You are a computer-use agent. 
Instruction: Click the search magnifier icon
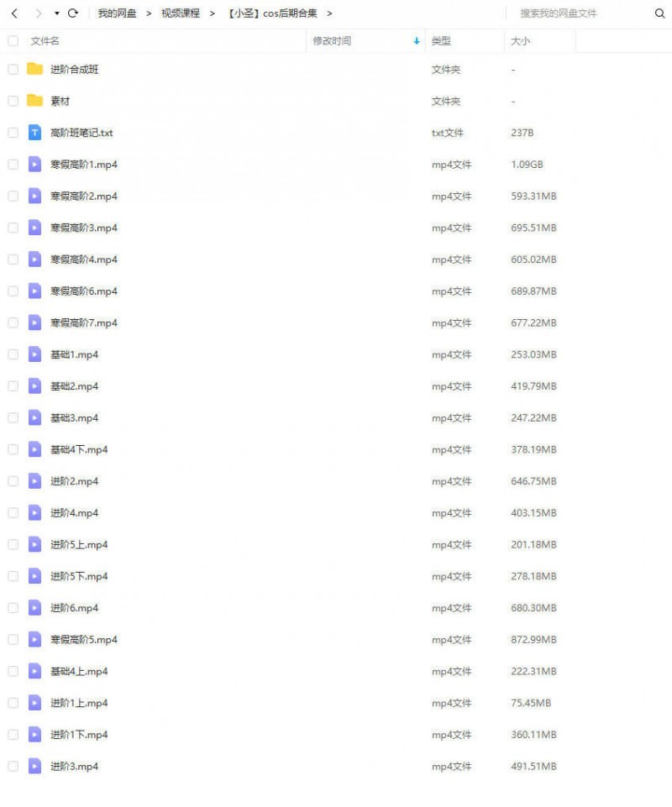coord(659,13)
